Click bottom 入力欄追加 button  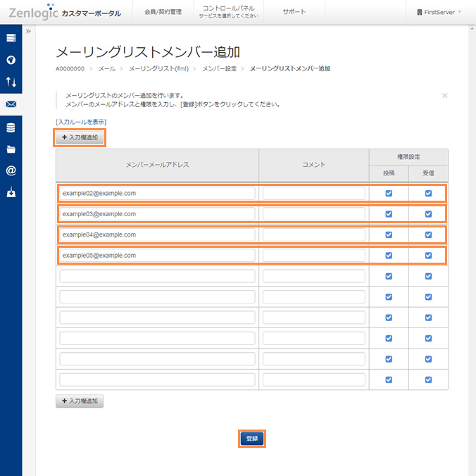[80, 401]
